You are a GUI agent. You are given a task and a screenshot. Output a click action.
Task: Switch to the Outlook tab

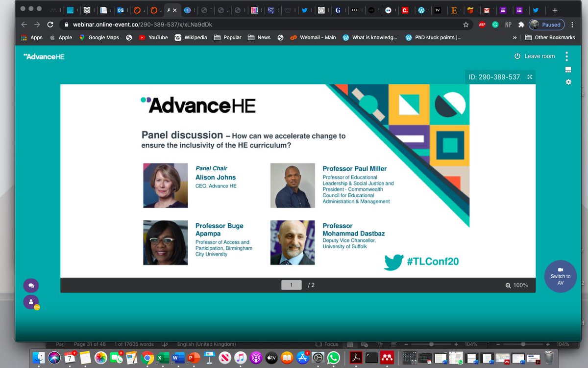(121, 10)
